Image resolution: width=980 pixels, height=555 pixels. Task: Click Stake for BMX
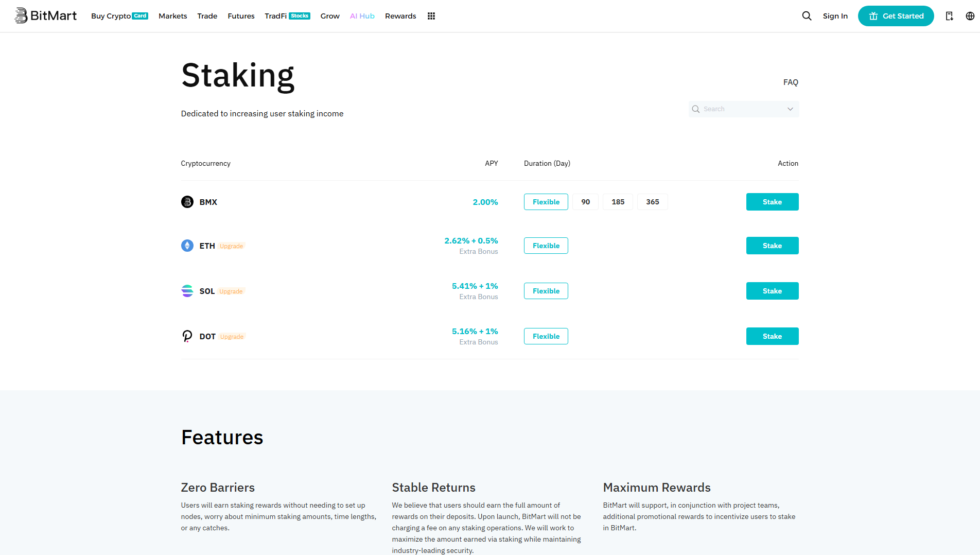[772, 202]
